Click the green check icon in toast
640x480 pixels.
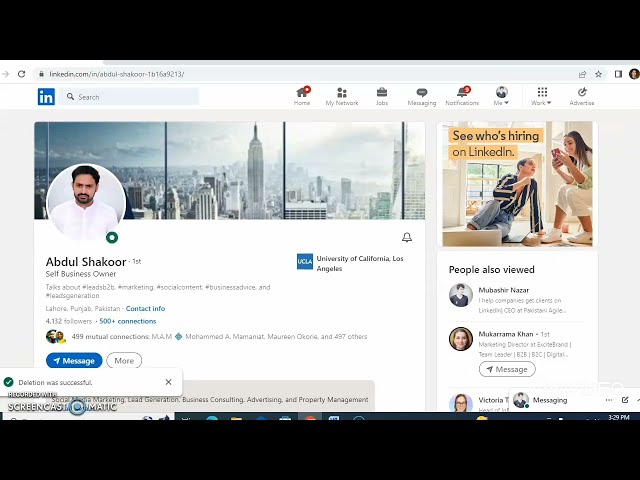point(9,382)
